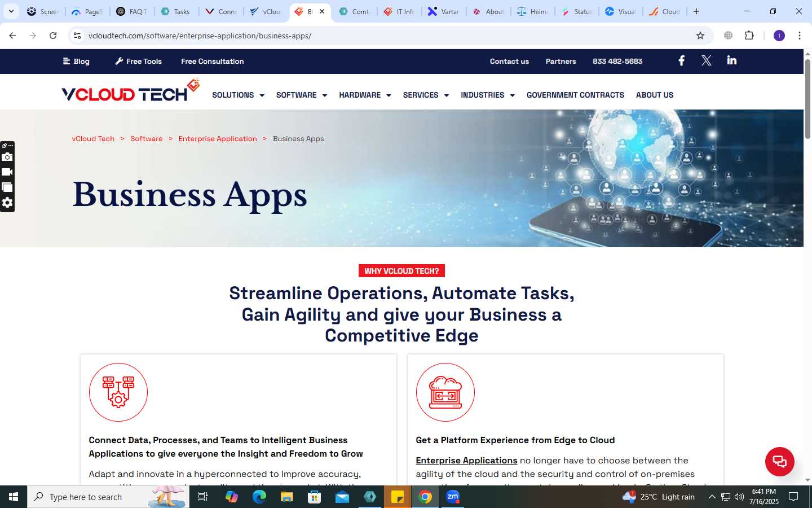Open the LinkedIn icon in header

click(x=731, y=60)
